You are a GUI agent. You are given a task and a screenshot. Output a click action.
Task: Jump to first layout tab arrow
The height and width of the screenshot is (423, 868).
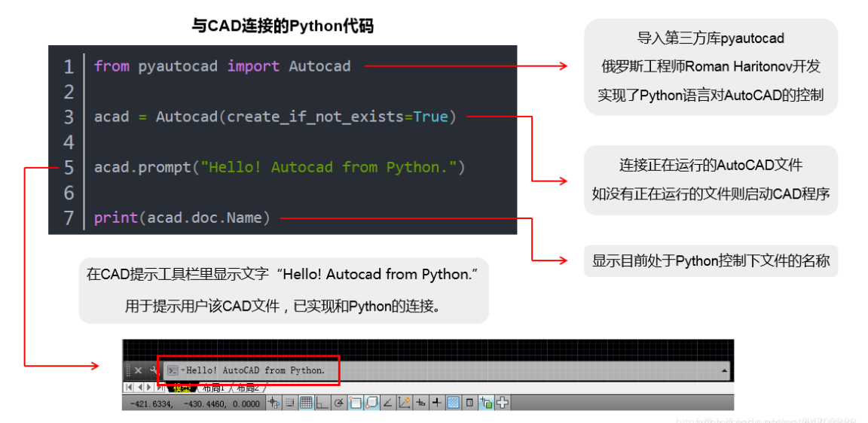pyautogui.click(x=130, y=388)
